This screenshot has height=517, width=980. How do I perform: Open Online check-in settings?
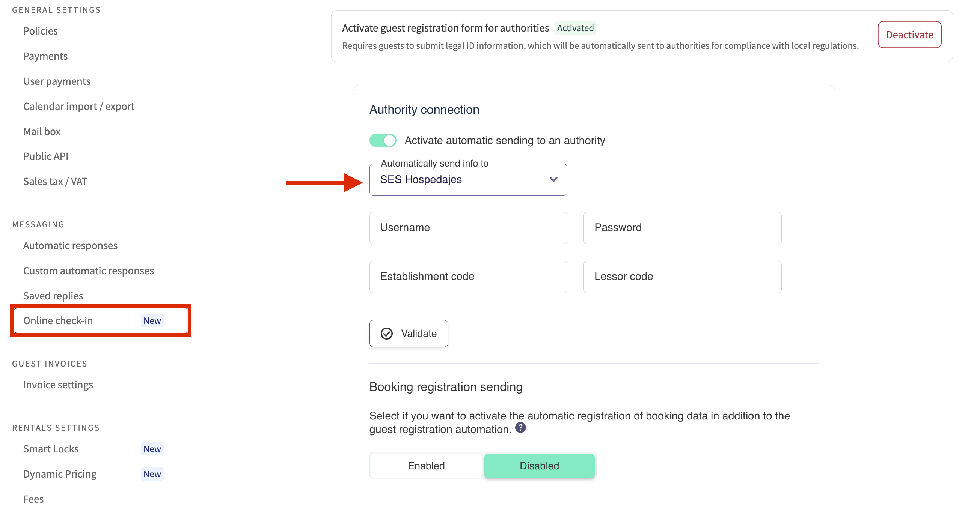tap(58, 320)
